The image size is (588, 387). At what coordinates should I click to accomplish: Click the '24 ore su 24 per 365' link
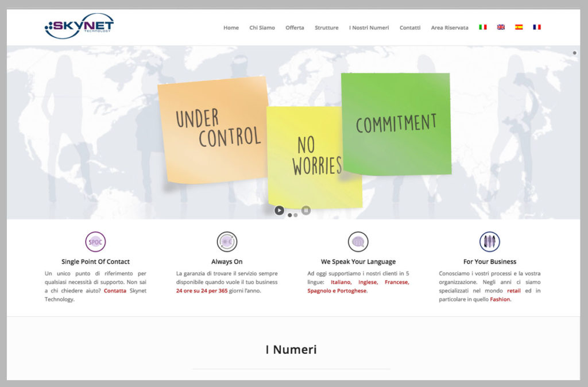click(x=202, y=291)
